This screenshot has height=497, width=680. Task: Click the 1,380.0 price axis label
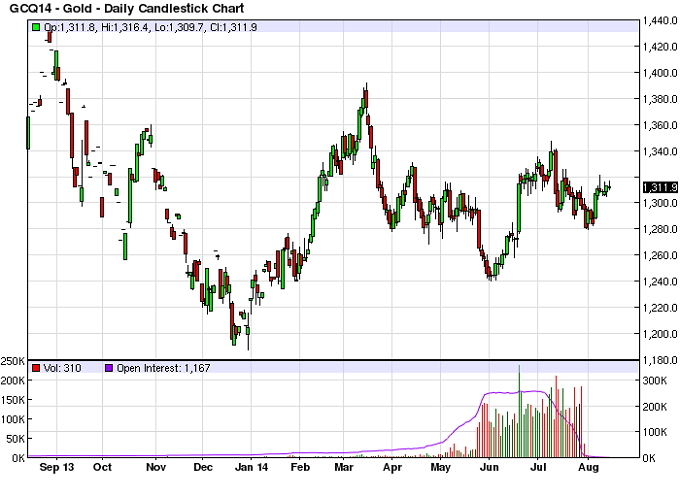point(660,99)
